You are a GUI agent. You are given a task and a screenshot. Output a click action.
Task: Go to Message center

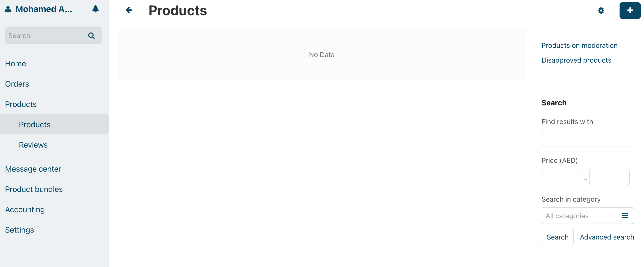click(33, 169)
